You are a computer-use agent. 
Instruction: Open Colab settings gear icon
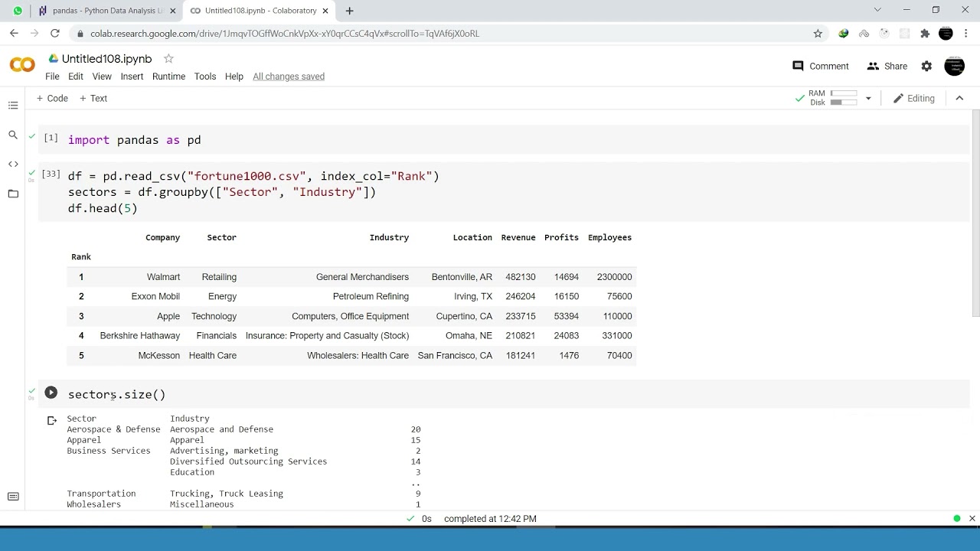click(926, 67)
